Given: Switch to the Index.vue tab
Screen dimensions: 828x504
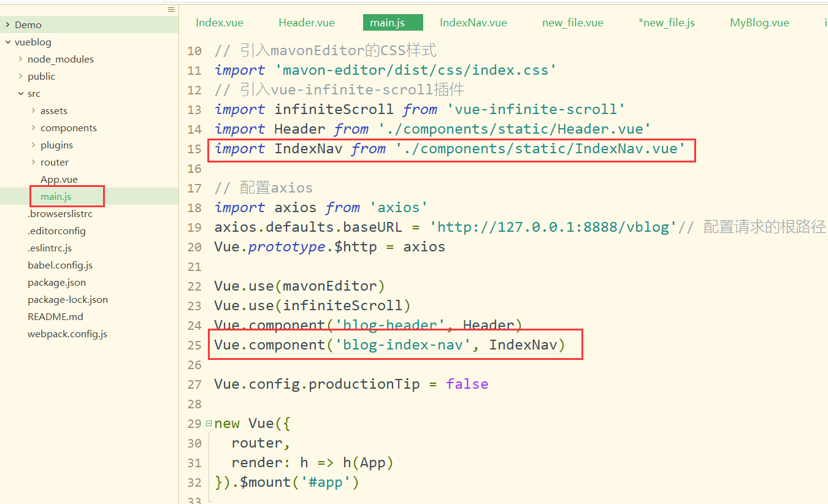Looking at the screenshot, I should [220, 23].
